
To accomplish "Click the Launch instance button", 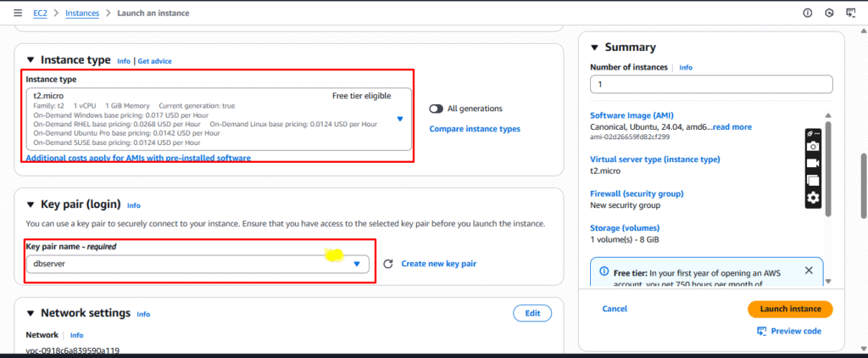I will 790,310.
